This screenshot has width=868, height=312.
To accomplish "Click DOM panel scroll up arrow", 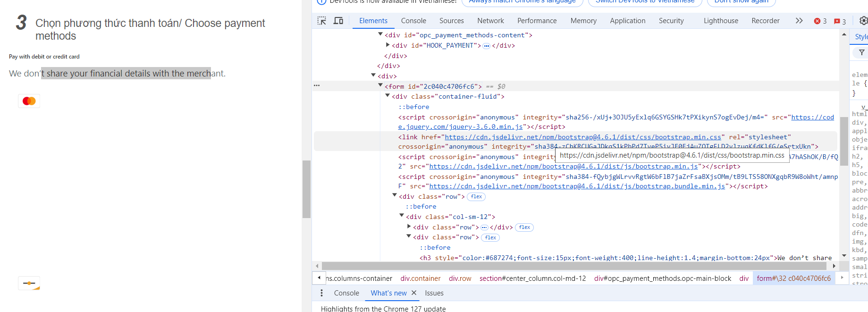I will pos(844,35).
